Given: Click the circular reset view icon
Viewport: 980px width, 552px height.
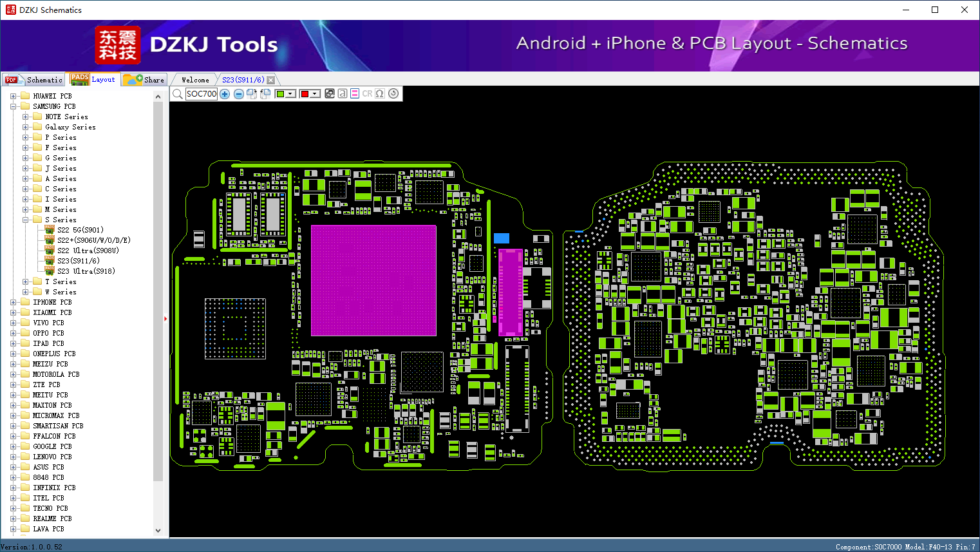Looking at the screenshot, I should click(393, 94).
